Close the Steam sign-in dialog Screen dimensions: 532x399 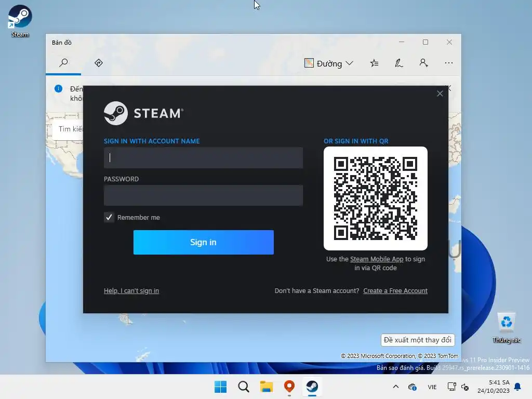[440, 94]
